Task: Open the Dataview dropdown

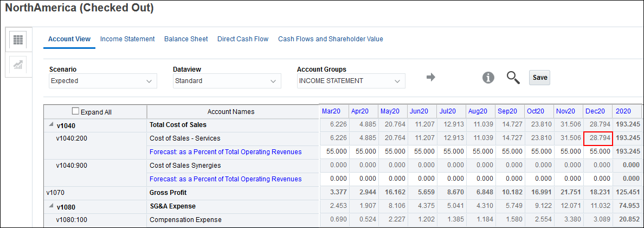Action: pyautogui.click(x=227, y=81)
